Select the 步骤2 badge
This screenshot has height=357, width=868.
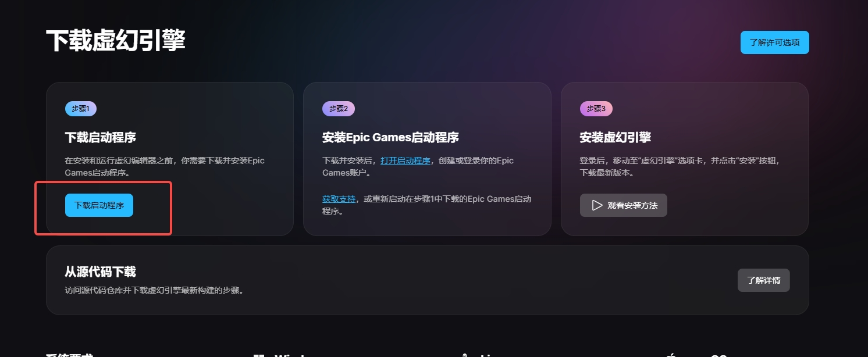[339, 109]
